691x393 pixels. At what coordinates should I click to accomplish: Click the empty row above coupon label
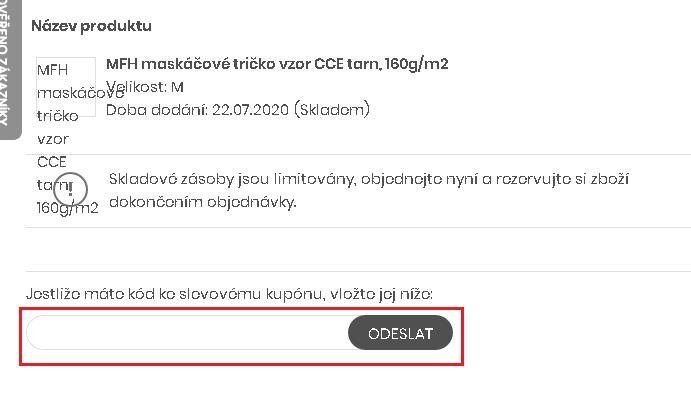(x=358, y=249)
